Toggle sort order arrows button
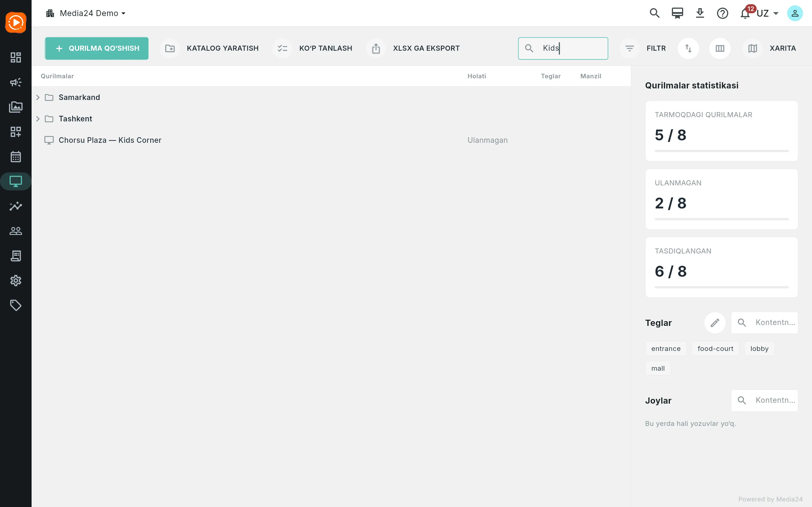This screenshot has height=507, width=812. tap(688, 48)
